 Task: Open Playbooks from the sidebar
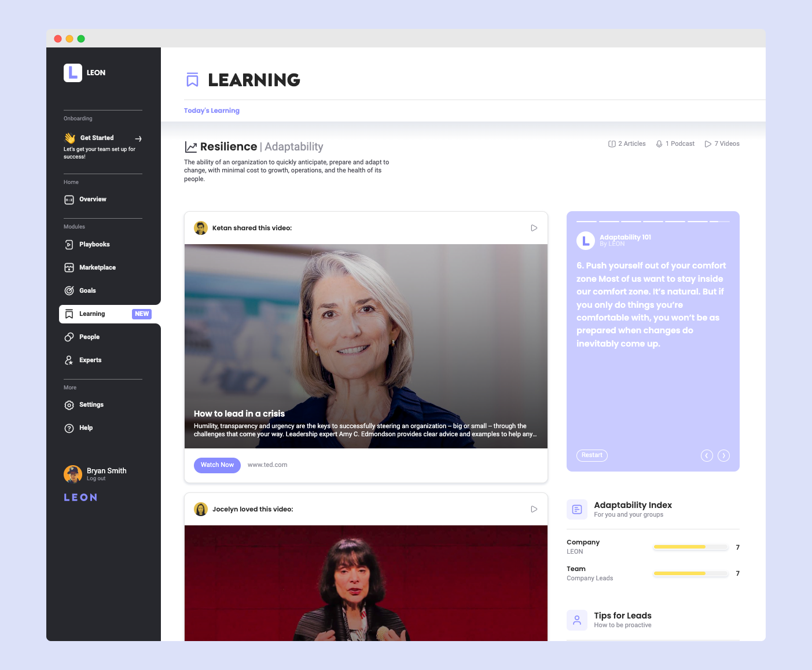94,245
